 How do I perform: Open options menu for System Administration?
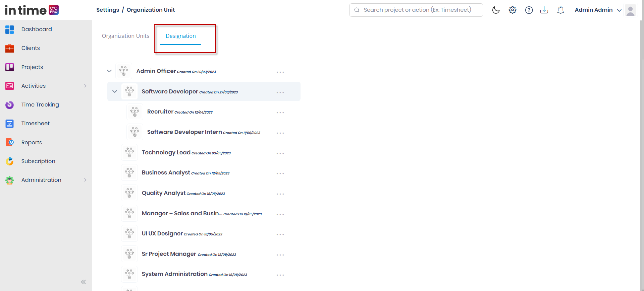280,275
